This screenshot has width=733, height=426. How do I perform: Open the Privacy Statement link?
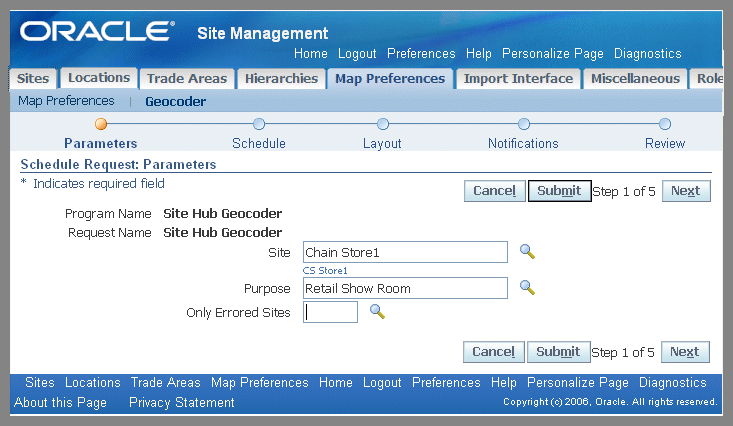tap(181, 402)
